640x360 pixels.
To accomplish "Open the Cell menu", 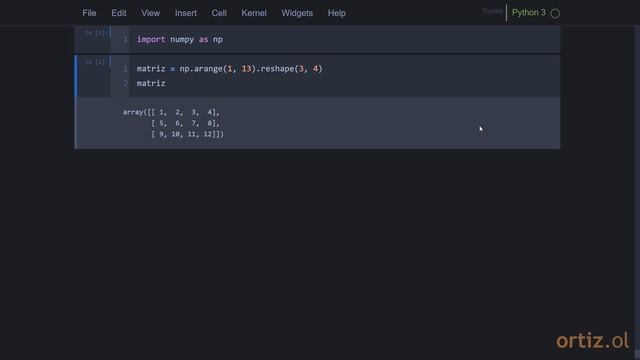I will (x=219, y=13).
